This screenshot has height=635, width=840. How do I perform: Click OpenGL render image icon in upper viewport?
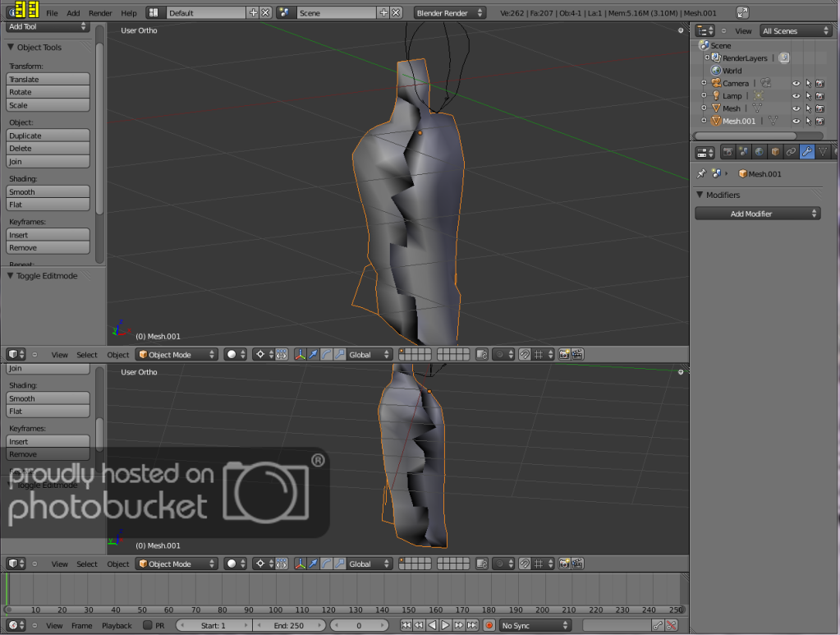click(x=564, y=355)
